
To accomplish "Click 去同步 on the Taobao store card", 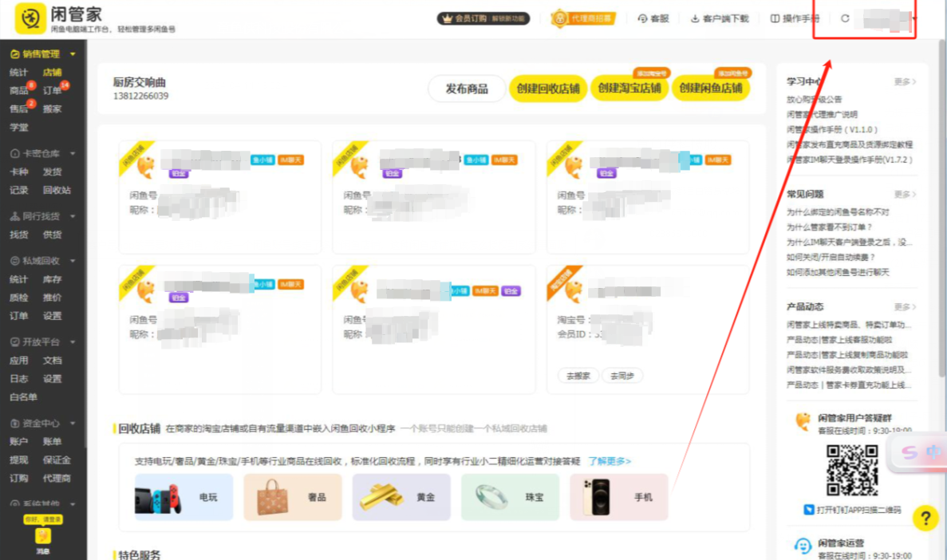I will click(x=622, y=376).
